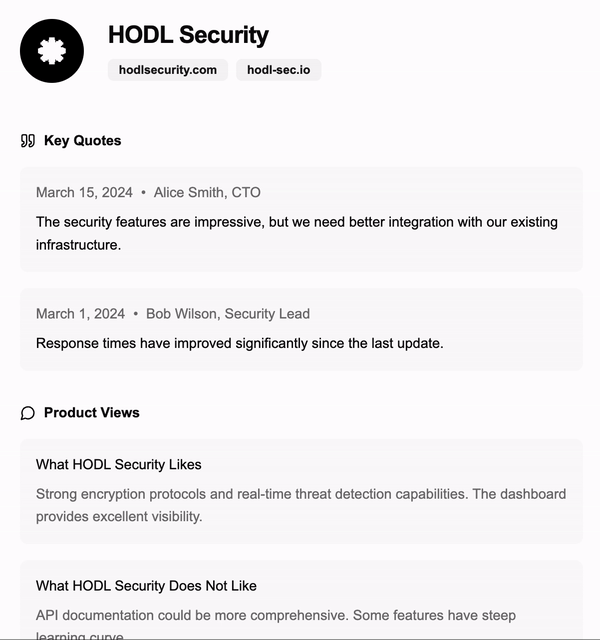600x640 pixels.
Task: Click the HODL Security company title
Action: tap(188, 35)
